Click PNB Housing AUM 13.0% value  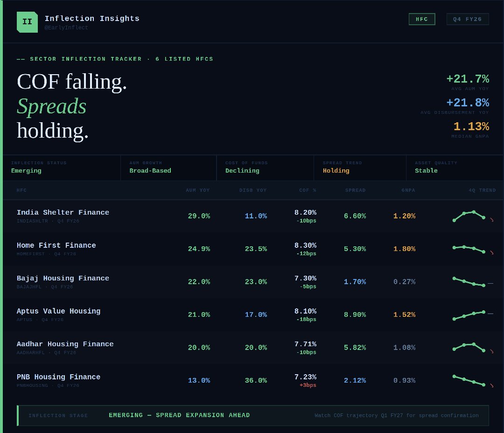click(x=199, y=381)
